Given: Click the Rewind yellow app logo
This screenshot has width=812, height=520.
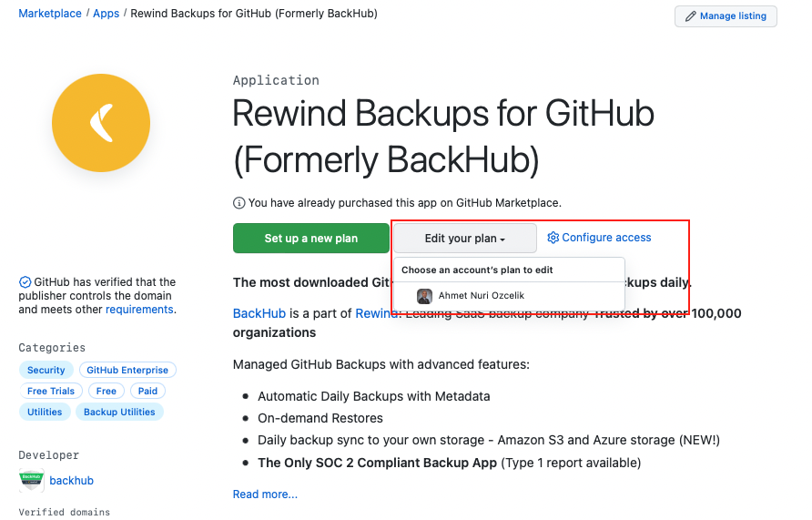Looking at the screenshot, I should [x=100, y=123].
